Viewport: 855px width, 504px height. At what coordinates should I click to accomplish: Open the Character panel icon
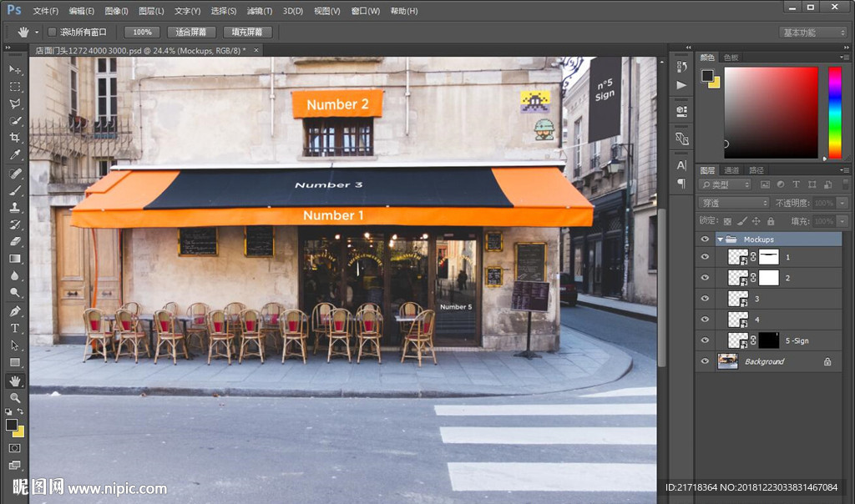pyautogui.click(x=681, y=165)
